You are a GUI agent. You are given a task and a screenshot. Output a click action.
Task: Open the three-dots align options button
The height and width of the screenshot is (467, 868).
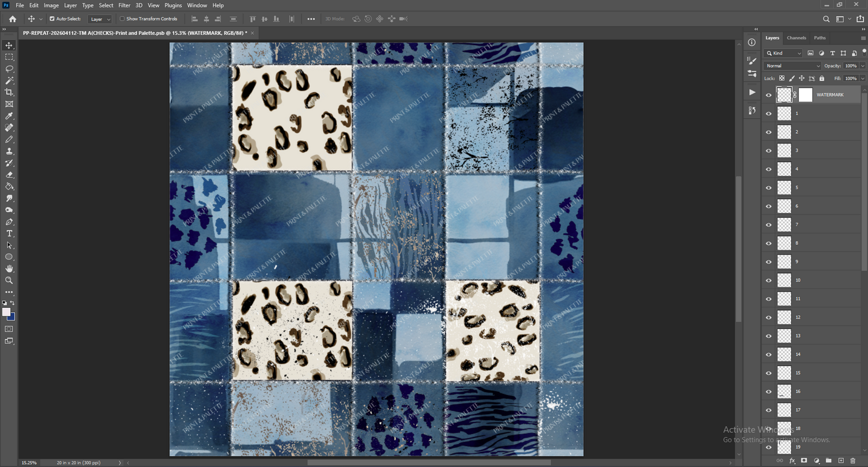coord(311,19)
